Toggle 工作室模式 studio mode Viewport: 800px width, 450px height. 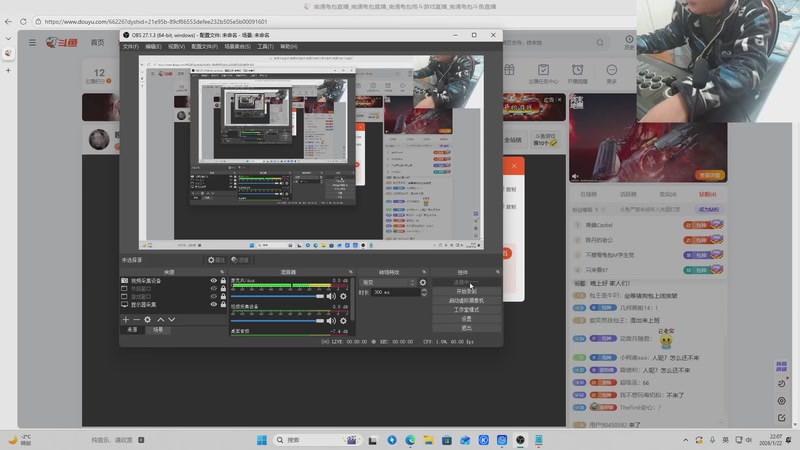tap(466, 310)
